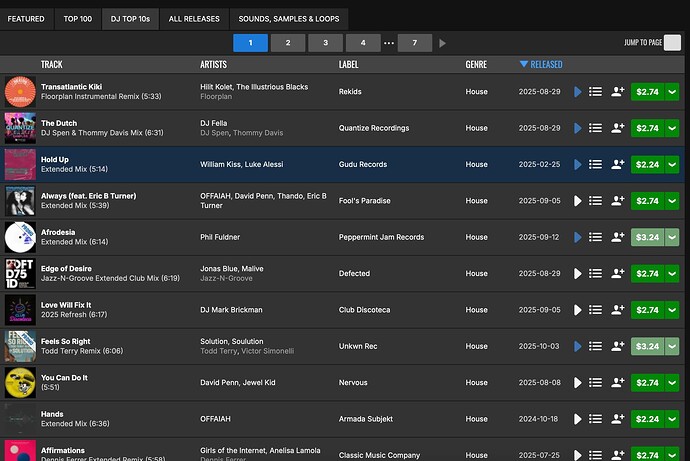The width and height of the screenshot is (690, 461).
Task: Add The Dutch to queue
Action: click(x=595, y=129)
